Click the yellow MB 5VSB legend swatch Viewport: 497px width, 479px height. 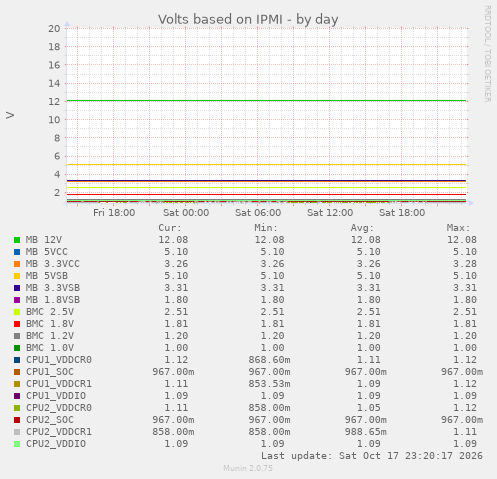pyautogui.click(x=17, y=276)
